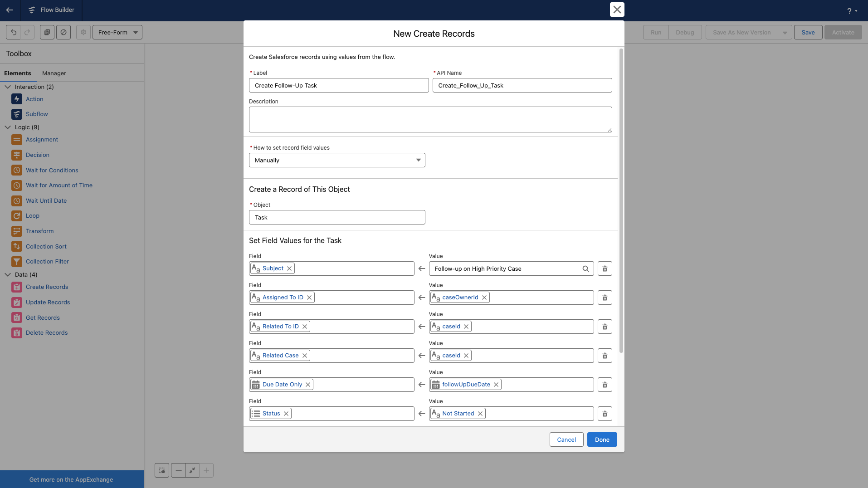Image resolution: width=868 pixels, height=488 pixels.
Task: Click the Done button
Action: [602, 439]
